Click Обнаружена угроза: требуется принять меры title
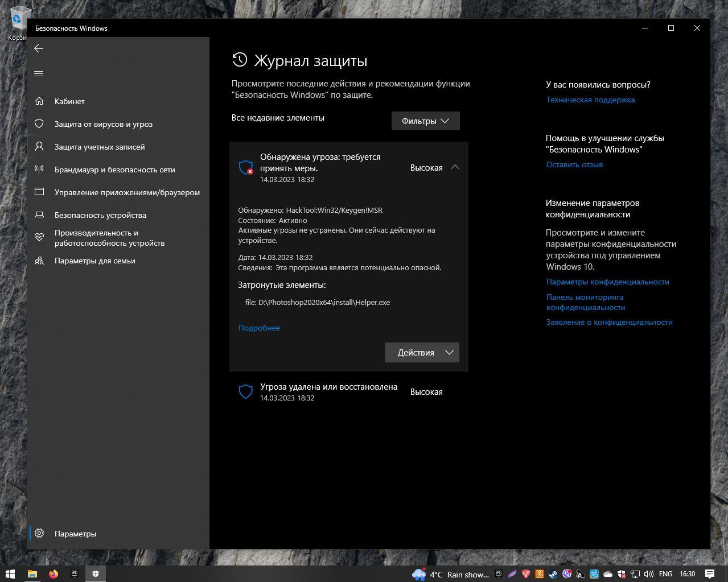The image size is (728, 582). [320, 162]
